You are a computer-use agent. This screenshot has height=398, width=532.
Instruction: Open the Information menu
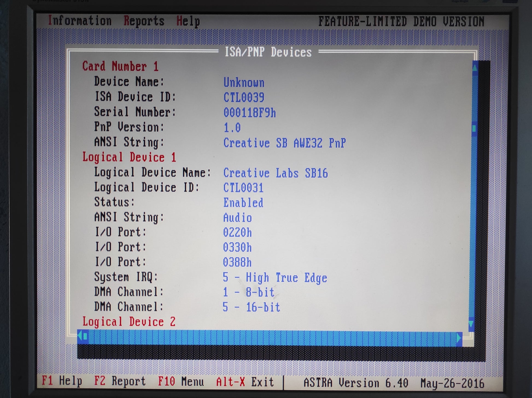pos(80,21)
